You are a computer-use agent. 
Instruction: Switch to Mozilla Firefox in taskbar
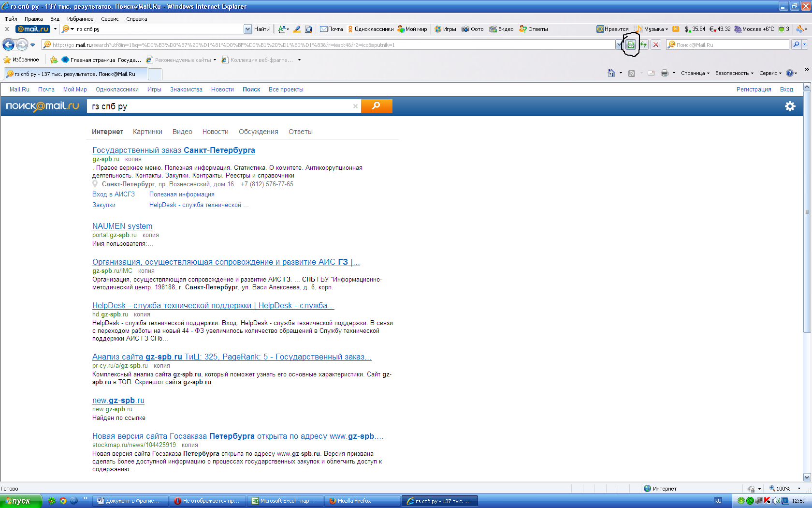pyautogui.click(x=362, y=501)
